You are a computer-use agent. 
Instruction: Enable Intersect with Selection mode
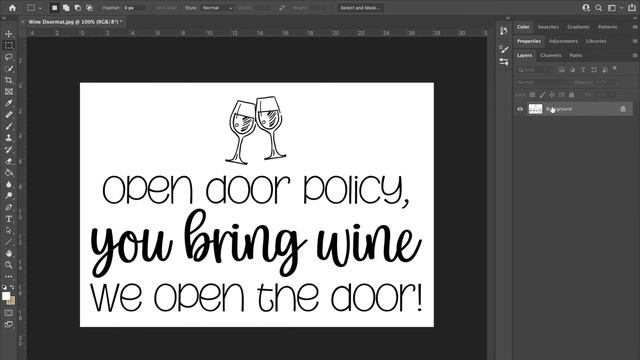(x=89, y=8)
